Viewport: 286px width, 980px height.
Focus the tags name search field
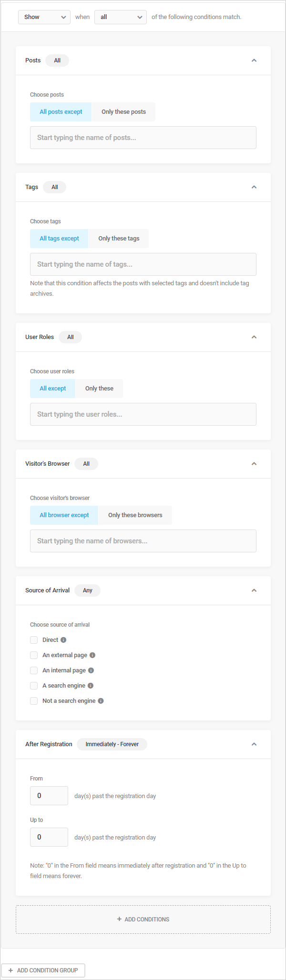tap(143, 264)
